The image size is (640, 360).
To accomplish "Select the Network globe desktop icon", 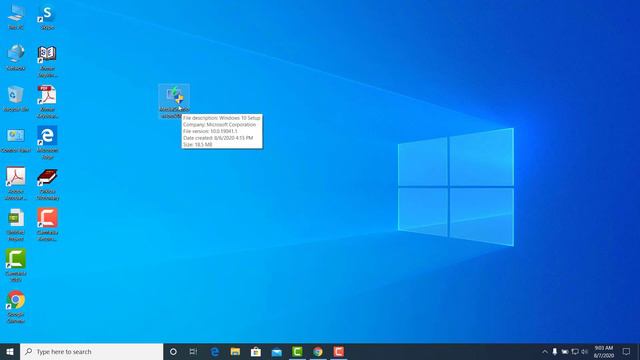I will coord(16,57).
